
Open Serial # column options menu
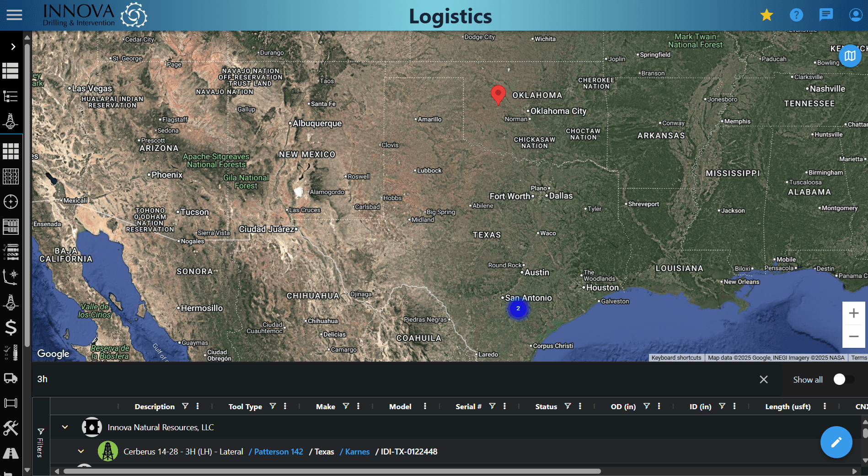click(x=504, y=406)
